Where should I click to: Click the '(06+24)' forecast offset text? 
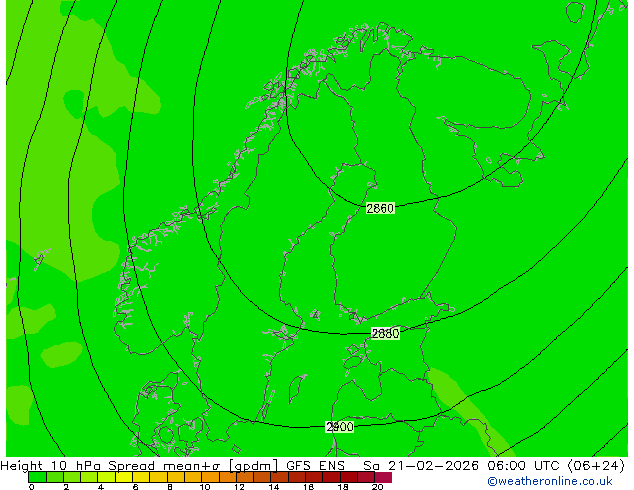coord(596,465)
